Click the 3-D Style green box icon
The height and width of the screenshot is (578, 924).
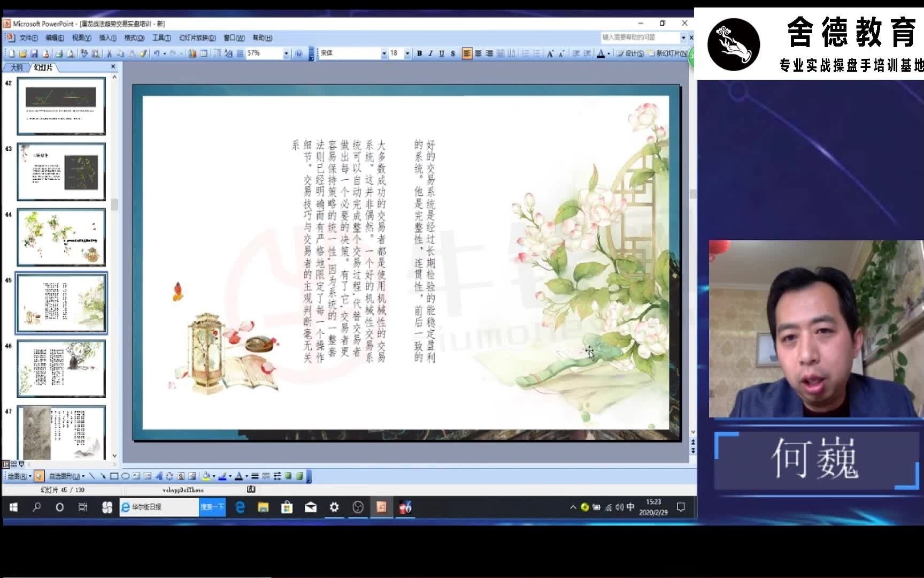(299, 476)
